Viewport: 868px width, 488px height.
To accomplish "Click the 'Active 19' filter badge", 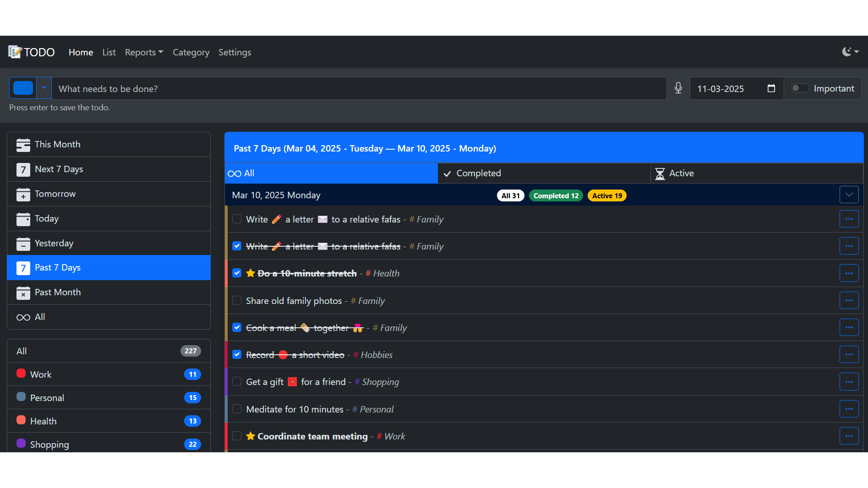I will coord(606,195).
